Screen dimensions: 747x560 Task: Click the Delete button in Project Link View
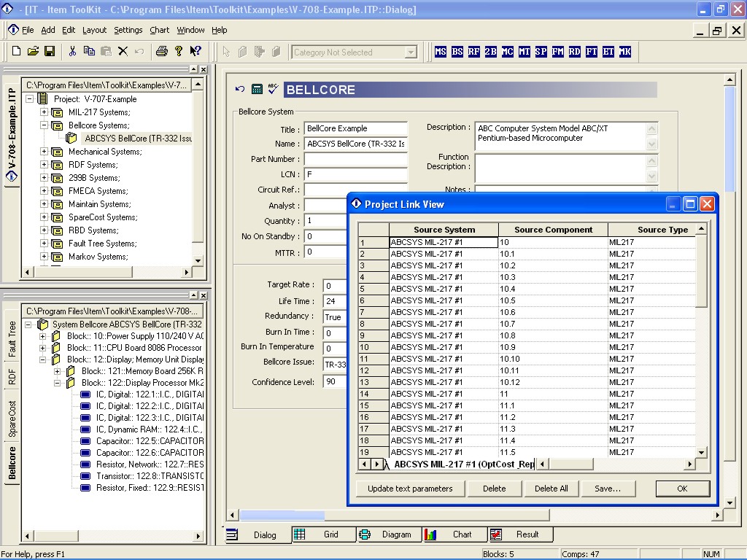coord(495,489)
